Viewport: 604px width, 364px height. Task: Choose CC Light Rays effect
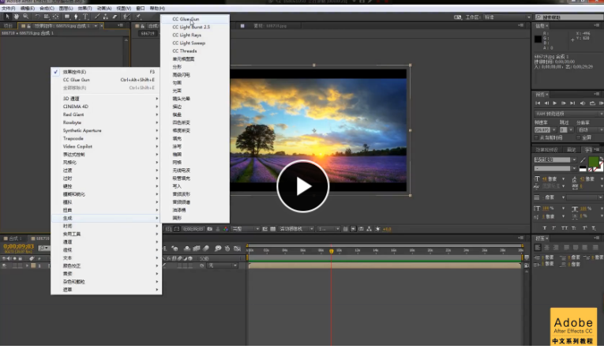tap(195, 35)
